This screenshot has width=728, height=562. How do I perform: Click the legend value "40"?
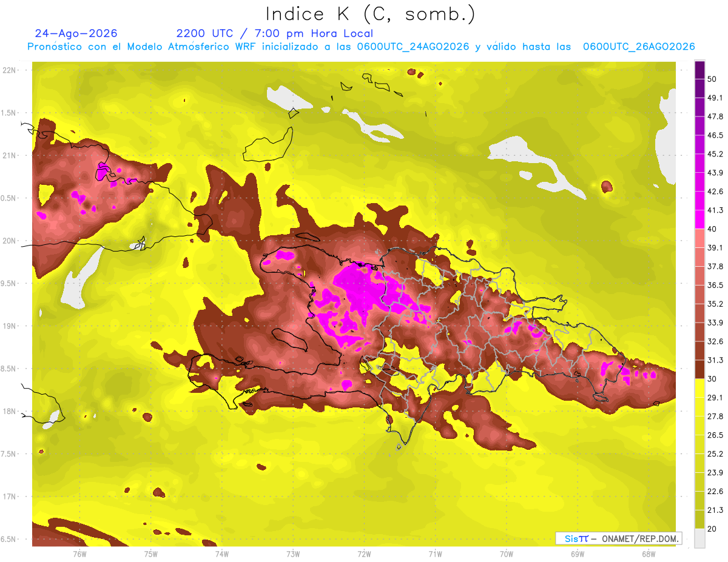[x=713, y=229]
